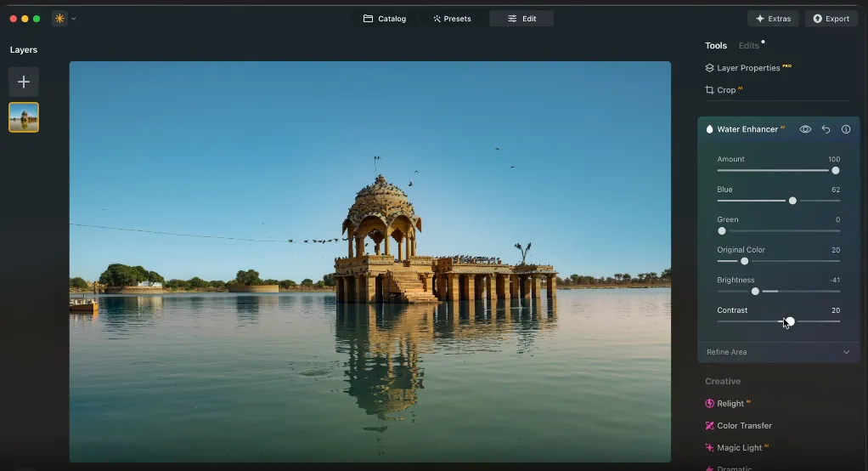Select the Edit tab
This screenshot has height=471, width=868.
[521, 19]
